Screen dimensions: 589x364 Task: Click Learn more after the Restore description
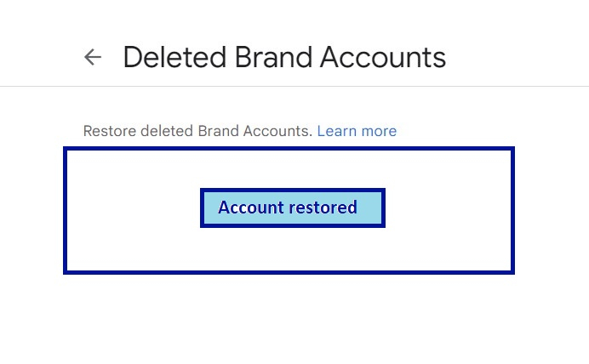click(x=357, y=131)
